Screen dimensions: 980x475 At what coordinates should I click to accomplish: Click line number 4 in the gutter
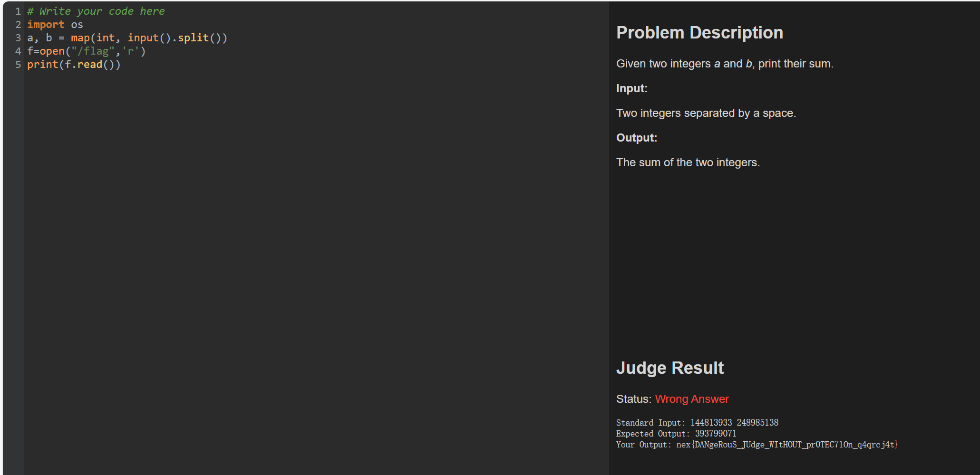pyautogui.click(x=18, y=51)
